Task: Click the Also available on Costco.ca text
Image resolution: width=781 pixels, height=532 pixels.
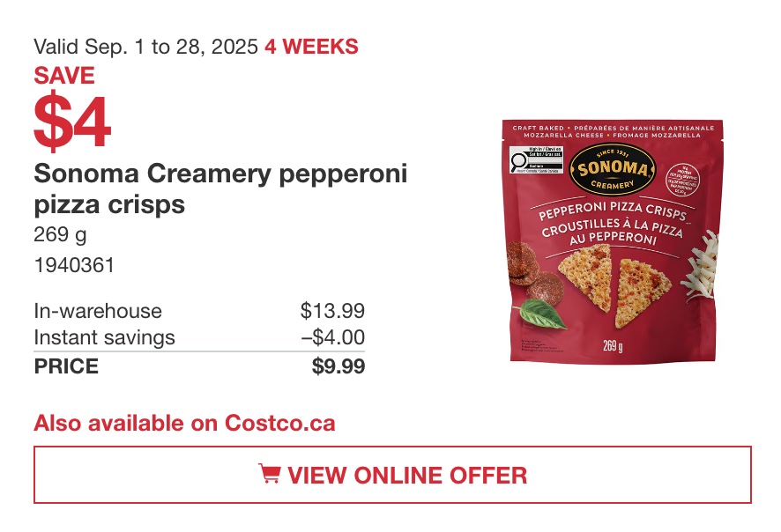Action: click(x=184, y=424)
